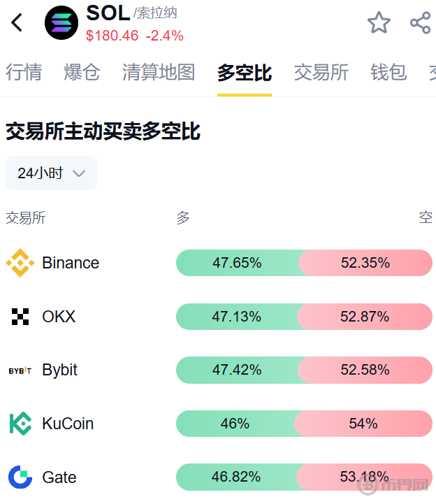This screenshot has height=504, width=436.
Task: Click Binance long 47.65% green bar
Action: coord(238,263)
